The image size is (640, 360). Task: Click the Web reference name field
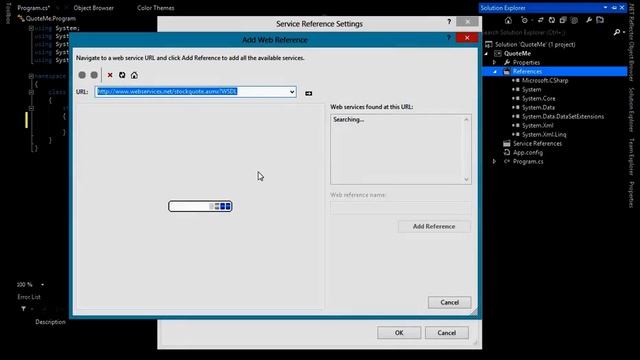pyautogui.click(x=400, y=208)
